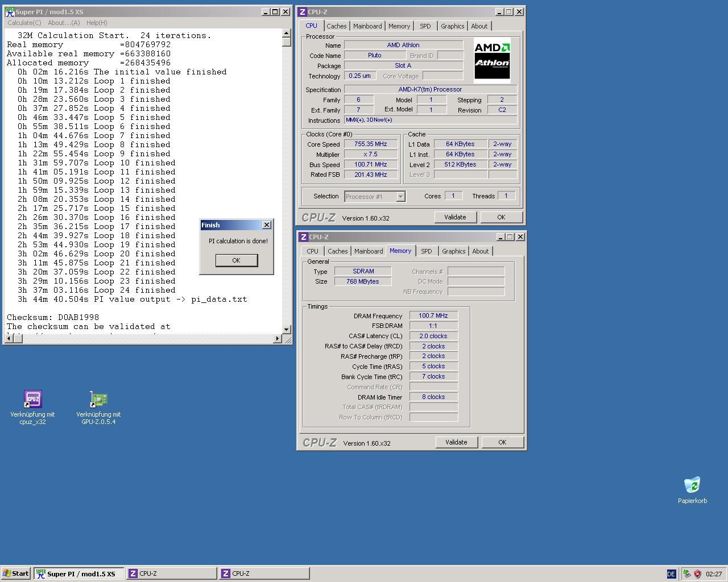Image resolution: width=728 pixels, height=582 pixels.
Task: Select About tab in bottom CPU-Z window
Action: coord(481,251)
